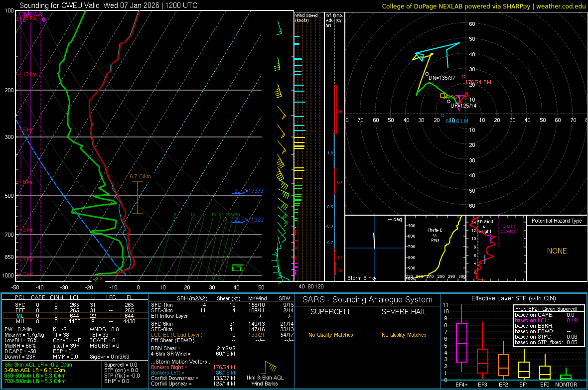The width and height of the screenshot is (588, 390).
Task: Click the green LCL marker on skew-T
Action: point(237,268)
